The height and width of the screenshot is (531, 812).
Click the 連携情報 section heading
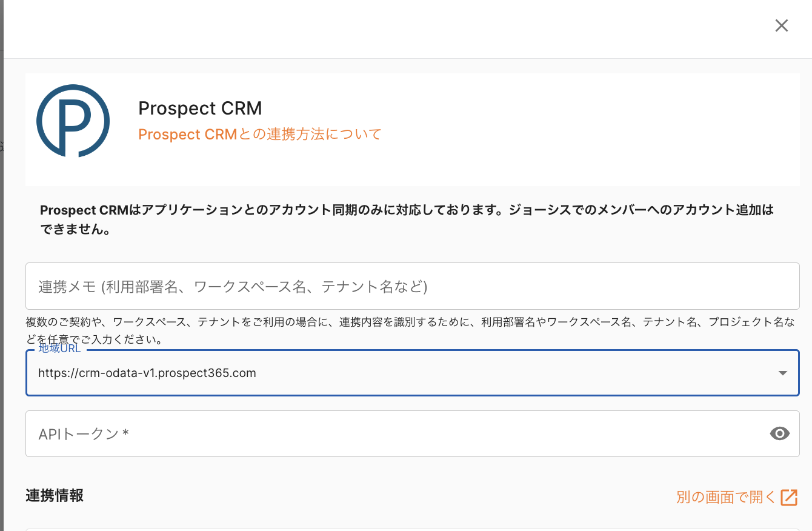[x=55, y=495]
